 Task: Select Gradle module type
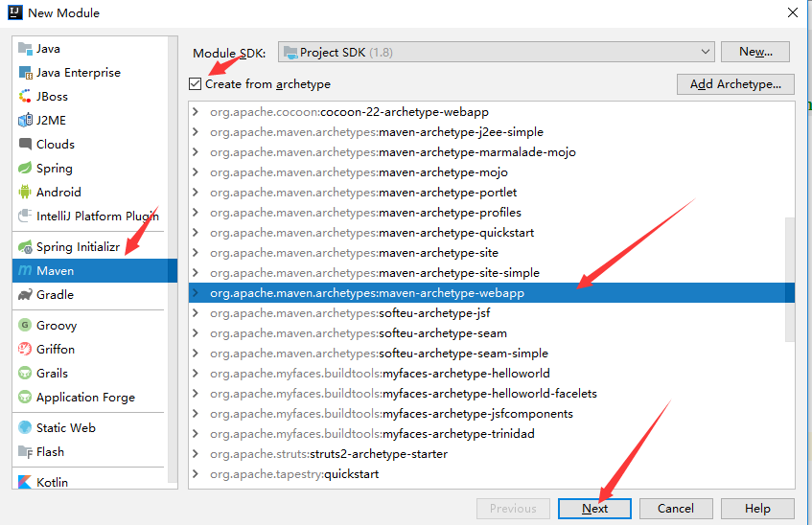91,295
